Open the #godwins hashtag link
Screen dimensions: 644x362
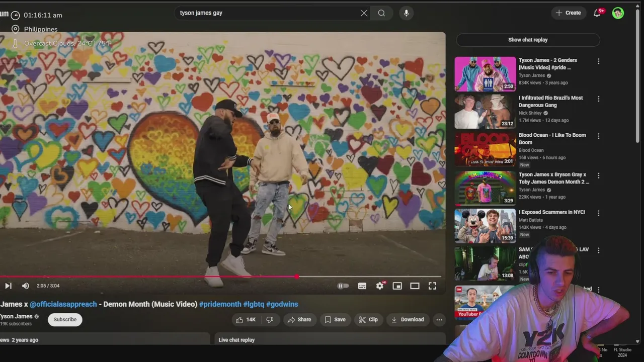282,304
